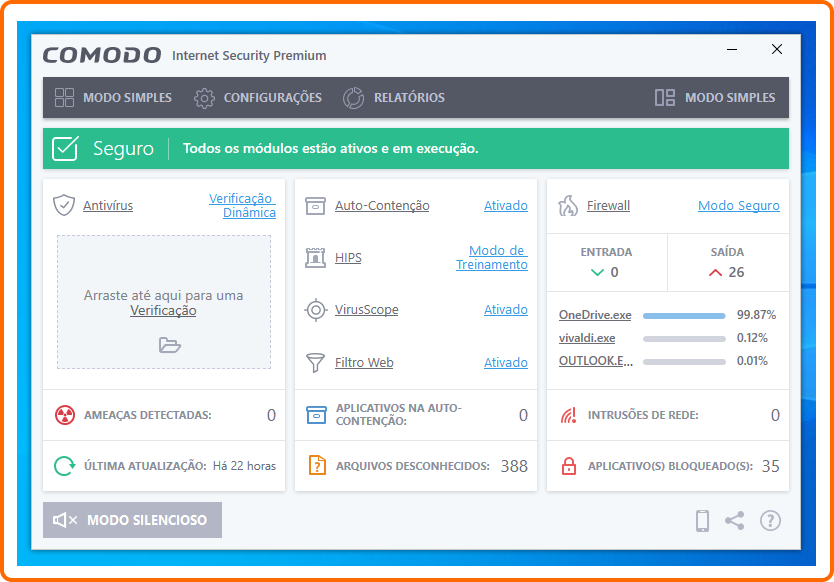834x582 pixels.
Task: Click the Modo de Treinamento link
Action: [x=492, y=257]
